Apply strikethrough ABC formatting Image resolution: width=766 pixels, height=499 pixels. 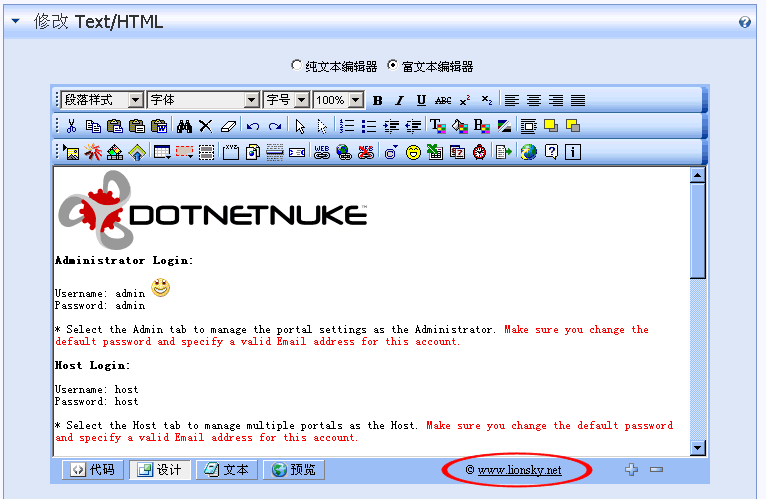(443, 100)
